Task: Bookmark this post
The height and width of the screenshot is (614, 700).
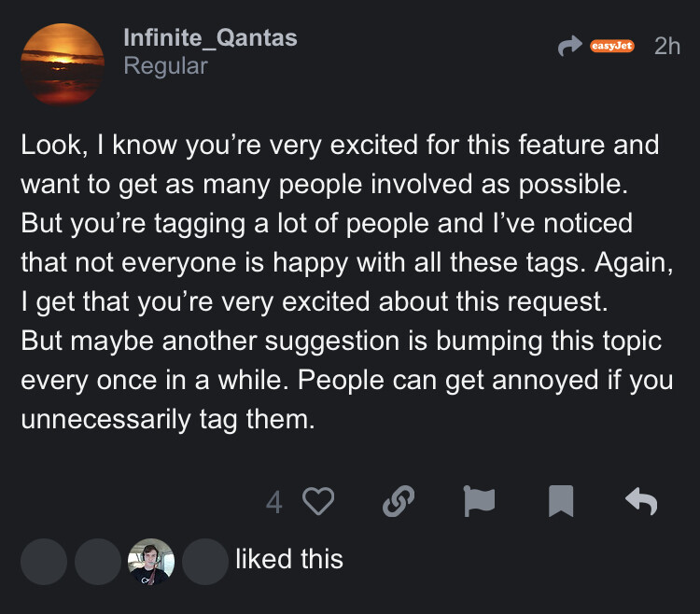Action: click(x=560, y=502)
